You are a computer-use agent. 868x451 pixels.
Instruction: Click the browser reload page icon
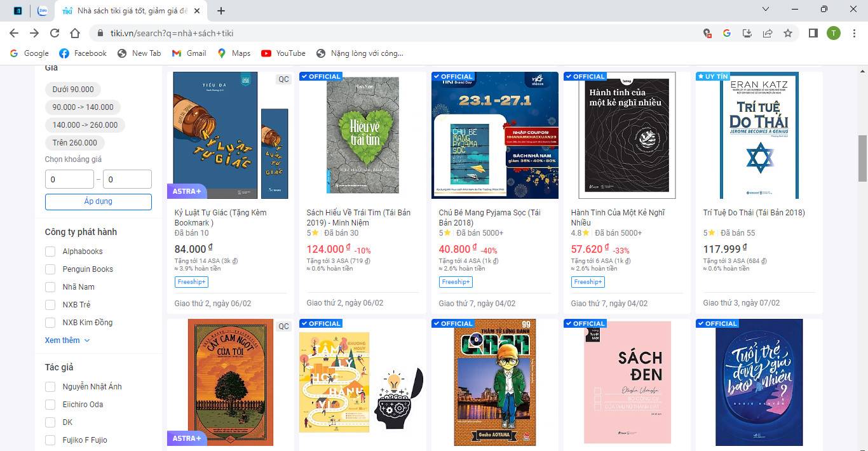(x=55, y=33)
